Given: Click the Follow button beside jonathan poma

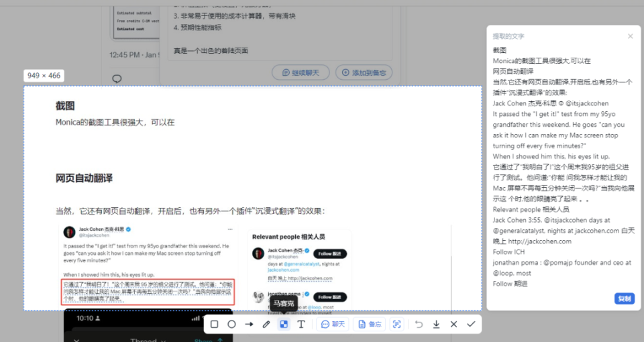Looking at the screenshot, I should [x=330, y=297].
